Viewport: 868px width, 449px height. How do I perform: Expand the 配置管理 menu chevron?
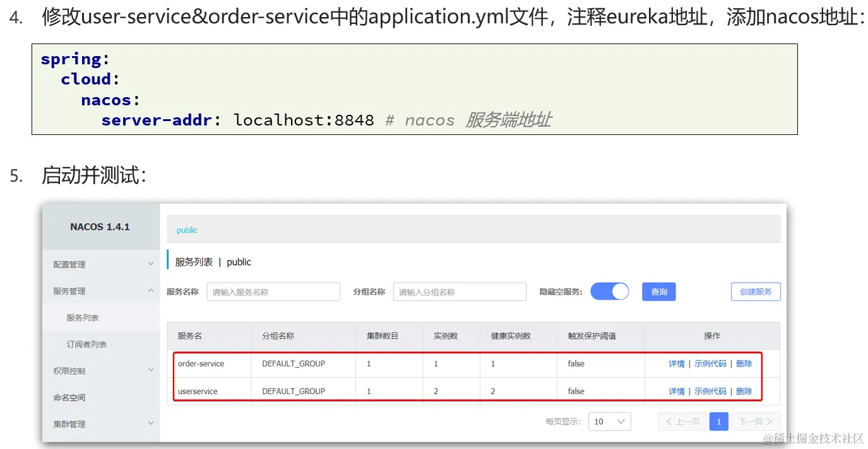pos(150,264)
